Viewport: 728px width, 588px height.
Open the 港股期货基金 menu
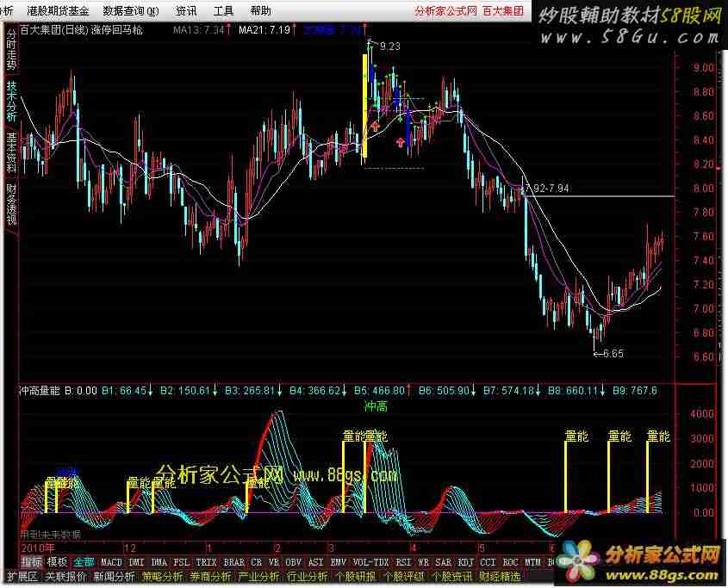[58, 10]
